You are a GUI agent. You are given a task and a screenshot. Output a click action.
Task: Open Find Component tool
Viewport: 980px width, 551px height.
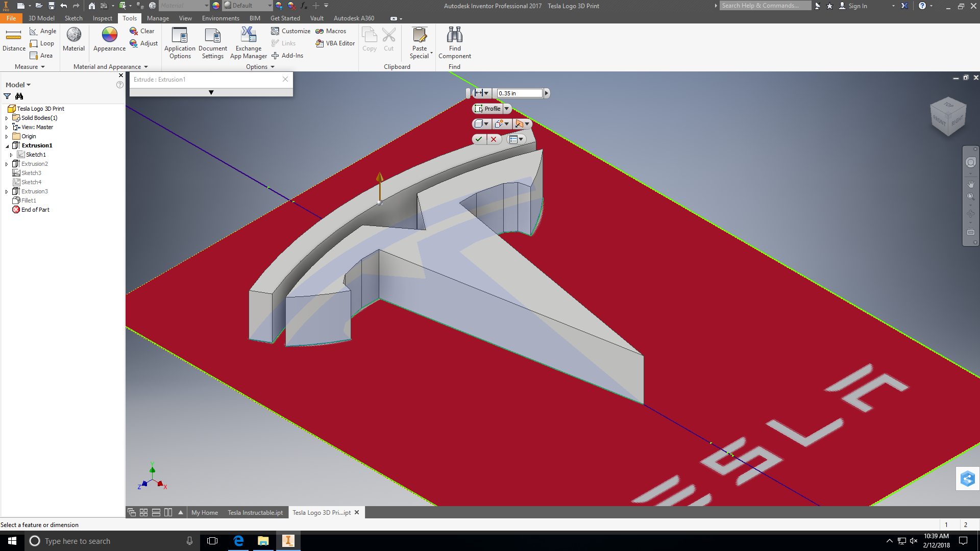[454, 43]
